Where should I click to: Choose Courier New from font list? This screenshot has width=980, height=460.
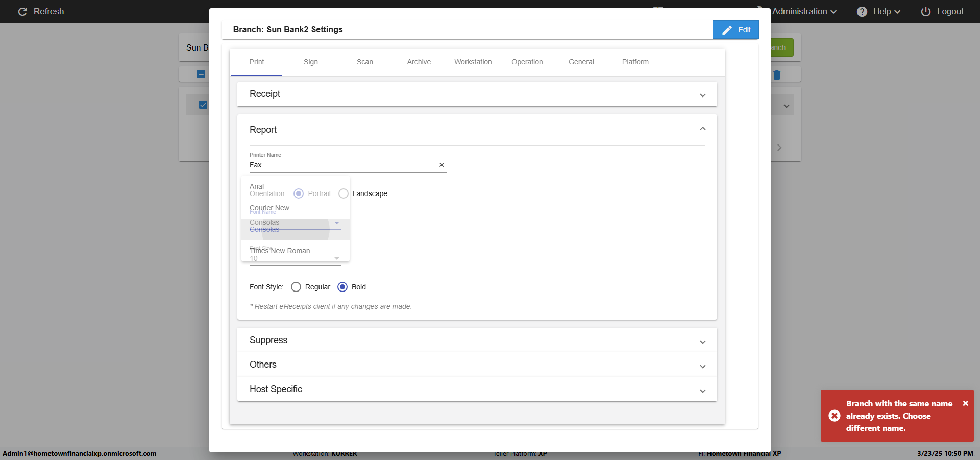(x=269, y=208)
